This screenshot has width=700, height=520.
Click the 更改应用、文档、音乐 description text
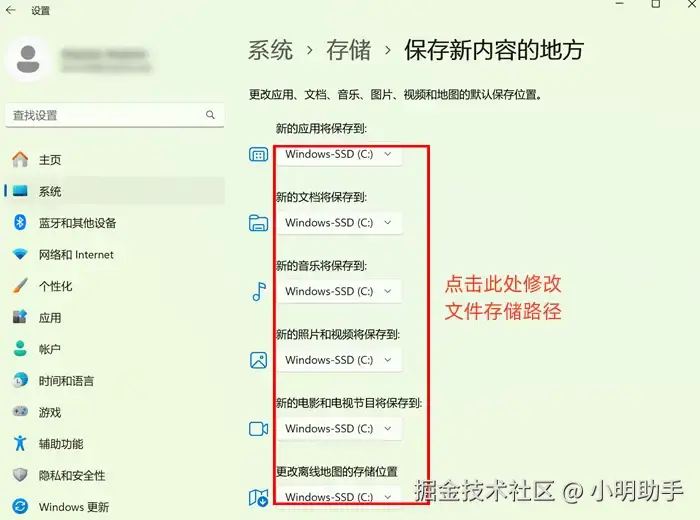[x=396, y=95]
